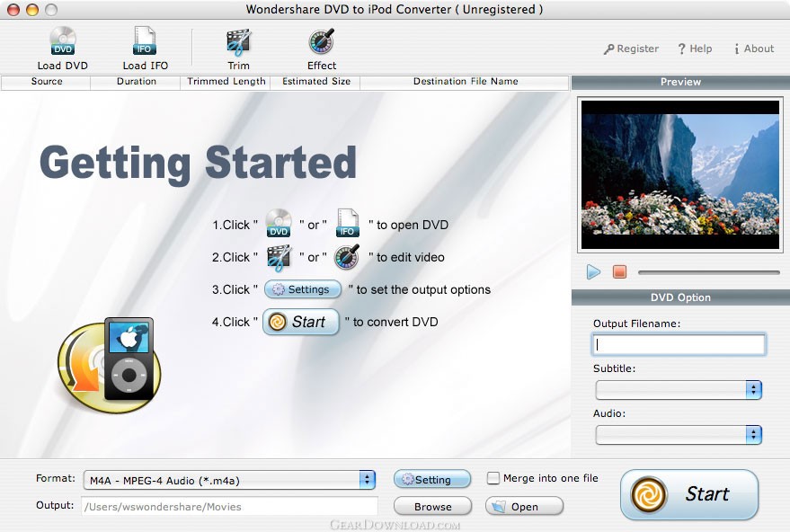Image resolution: width=790 pixels, height=532 pixels.
Task: Click the DVD icon in step 1
Action: tap(279, 223)
